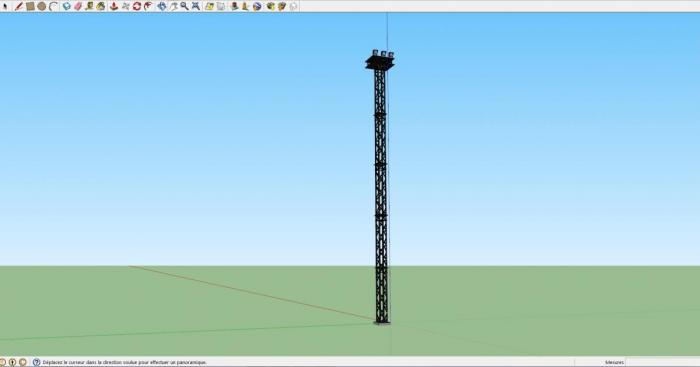Screen dimensions: 700x367
Task: Click the second round status bar icon
Action: pos(12,362)
